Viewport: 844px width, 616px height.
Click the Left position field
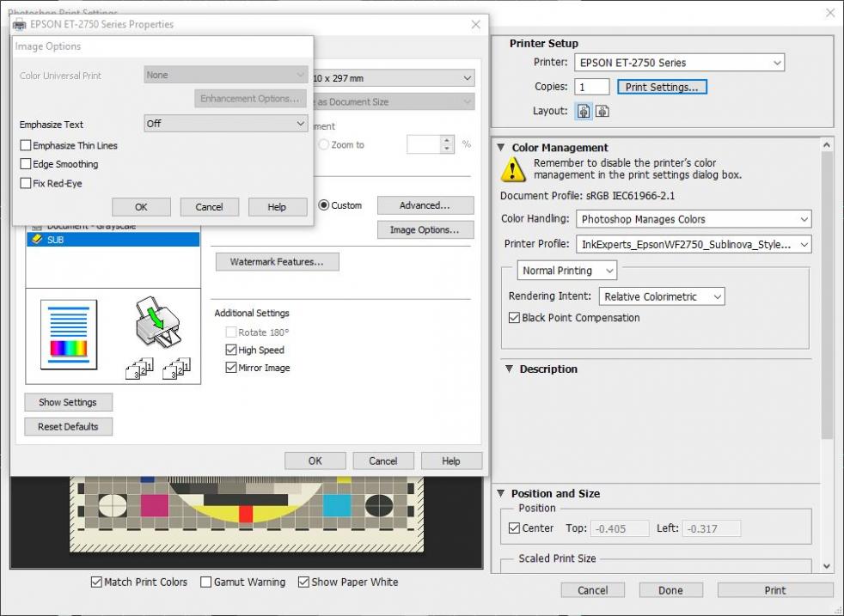(712, 528)
